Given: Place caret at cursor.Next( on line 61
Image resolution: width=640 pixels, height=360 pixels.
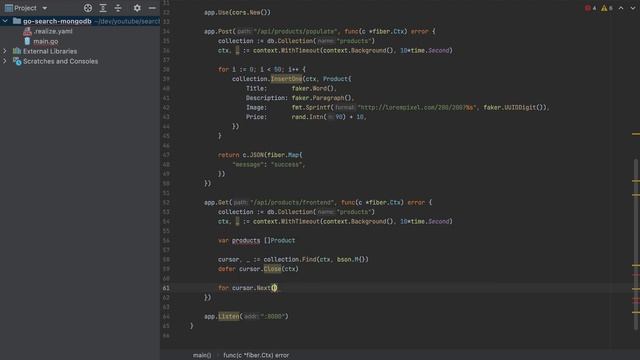Looking at the screenshot, I should click(x=274, y=288).
